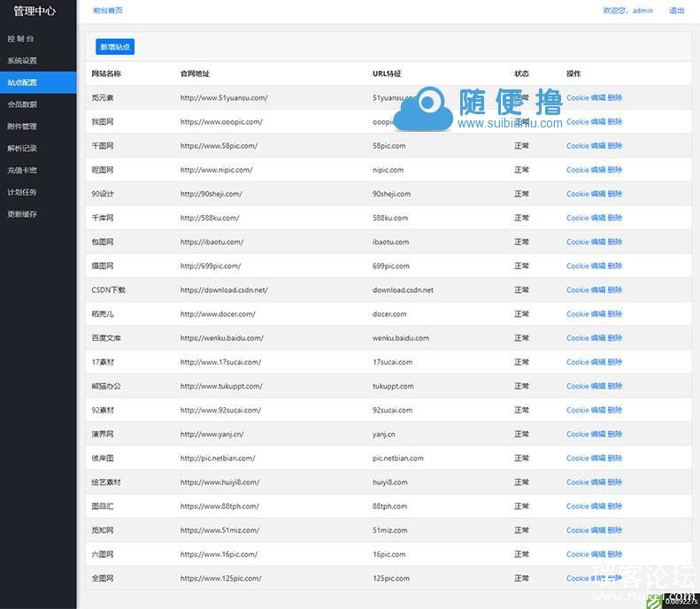The width and height of the screenshot is (700, 609).
Task: Click 编辑 for the 昵图网 row
Action: click(x=598, y=170)
